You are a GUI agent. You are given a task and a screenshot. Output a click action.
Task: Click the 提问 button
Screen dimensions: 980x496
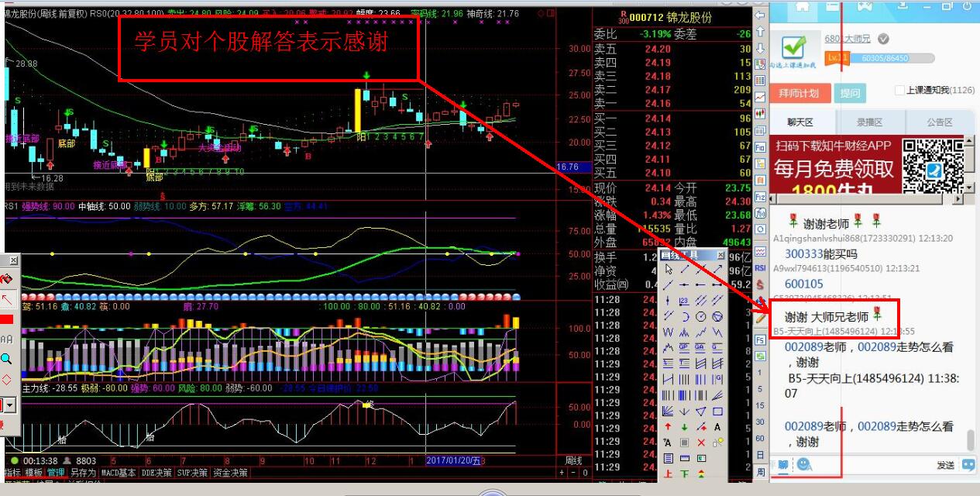[x=850, y=93]
